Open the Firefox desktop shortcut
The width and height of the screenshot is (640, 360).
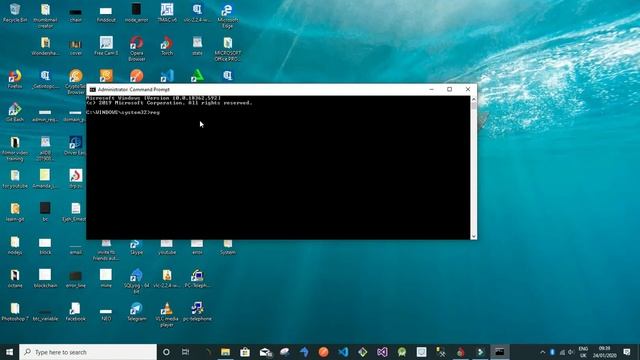coord(15,79)
